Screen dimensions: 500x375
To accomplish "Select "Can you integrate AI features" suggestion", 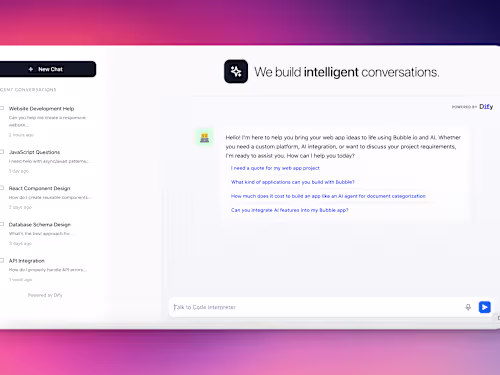I will tap(289, 210).
